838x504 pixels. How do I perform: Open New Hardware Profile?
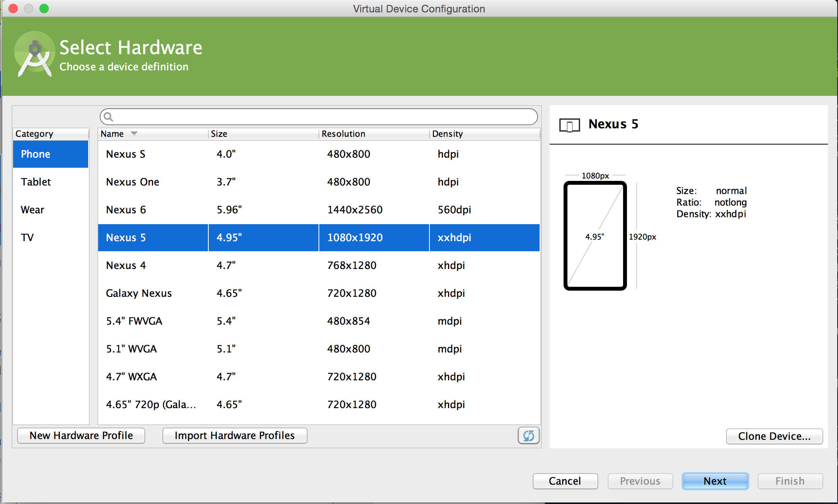pos(81,436)
